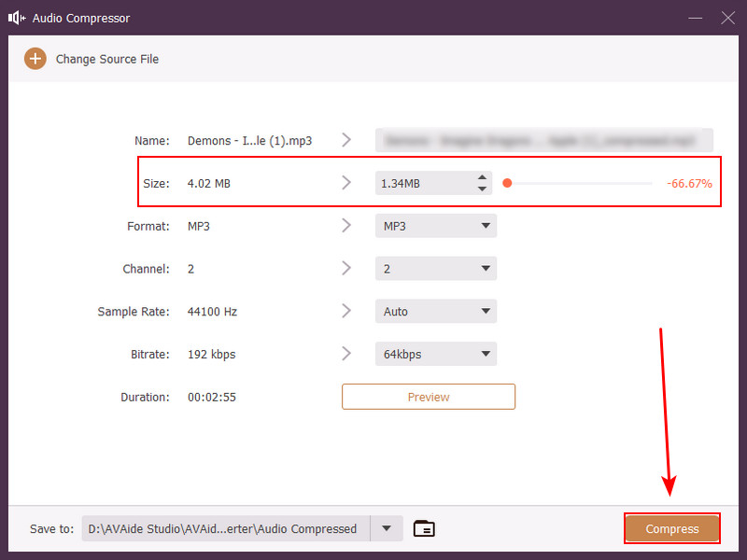Image resolution: width=747 pixels, height=560 pixels.
Task: Expand the Channel dropdown
Action: (x=436, y=269)
